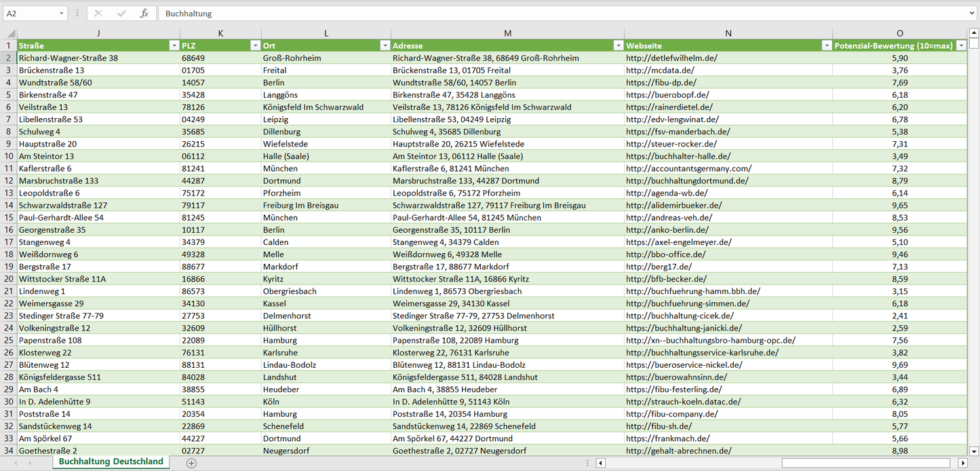Screen dimensions: 980x471
Task: Click the horizontal scrollbar thumb
Action: click(x=867, y=463)
